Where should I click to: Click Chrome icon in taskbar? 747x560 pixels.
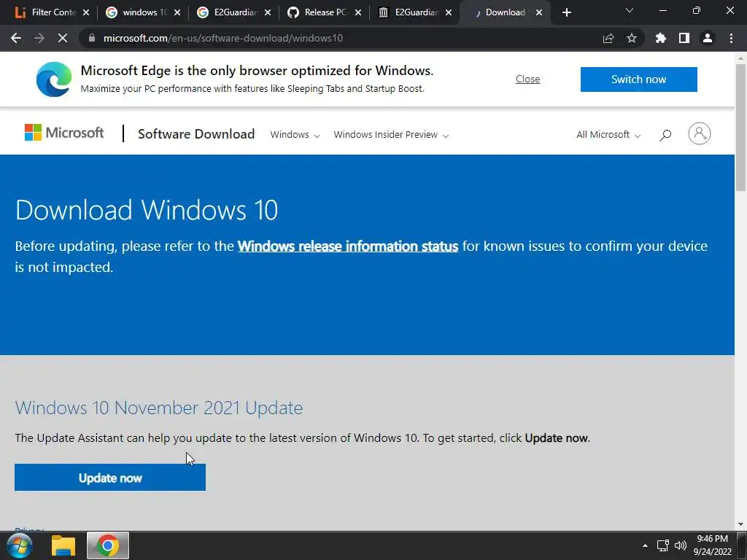108,545
